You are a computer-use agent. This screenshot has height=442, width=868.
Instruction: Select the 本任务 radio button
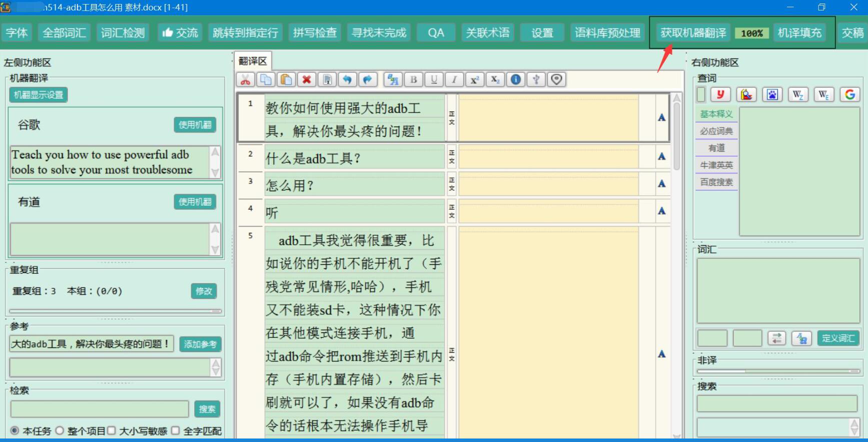pos(15,430)
